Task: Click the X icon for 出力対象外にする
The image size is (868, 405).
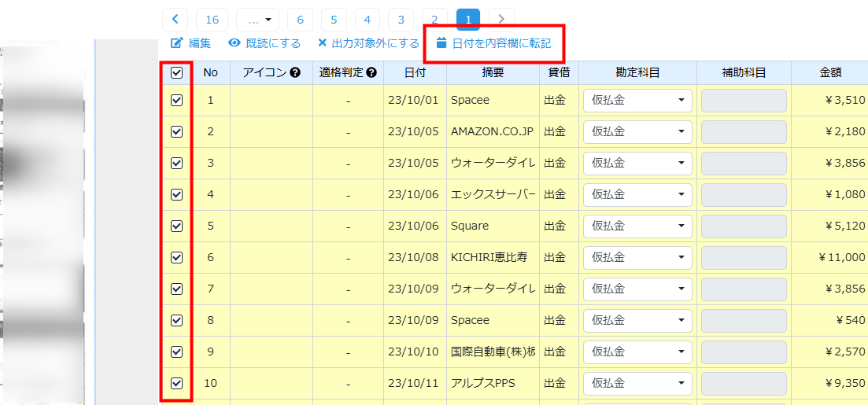Action: [323, 43]
